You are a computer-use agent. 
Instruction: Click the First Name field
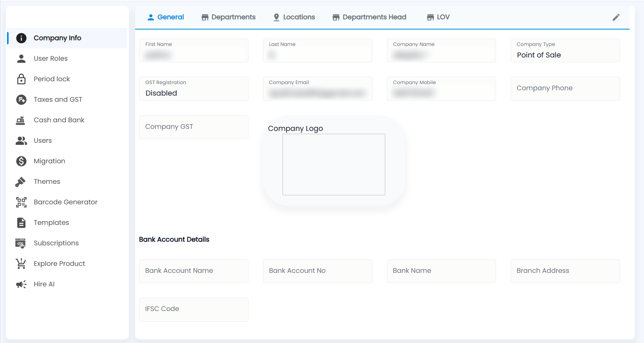click(x=194, y=50)
